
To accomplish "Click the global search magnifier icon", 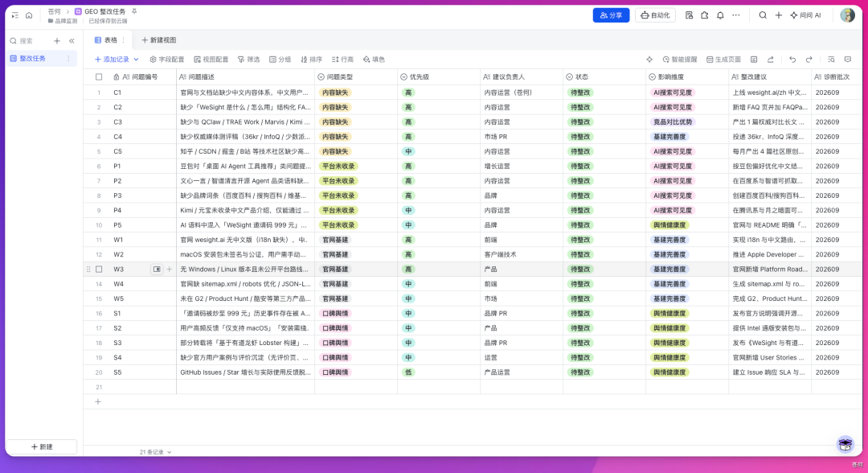I will point(763,15).
